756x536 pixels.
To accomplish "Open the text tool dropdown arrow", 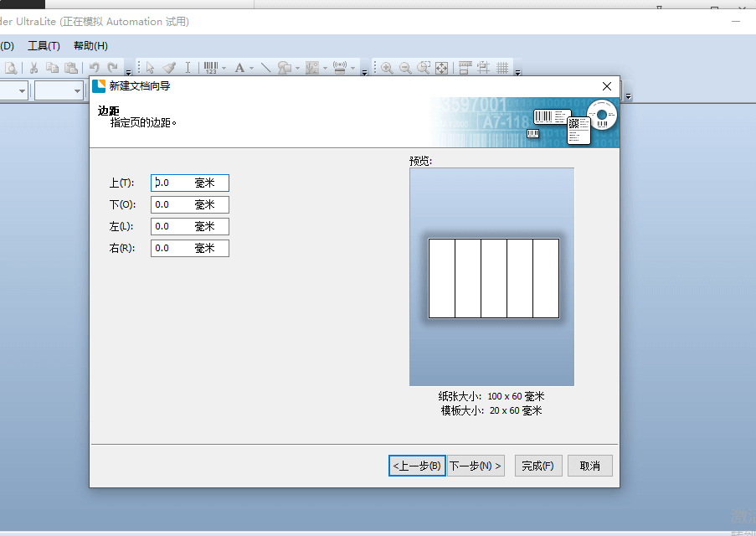I will coord(251,68).
